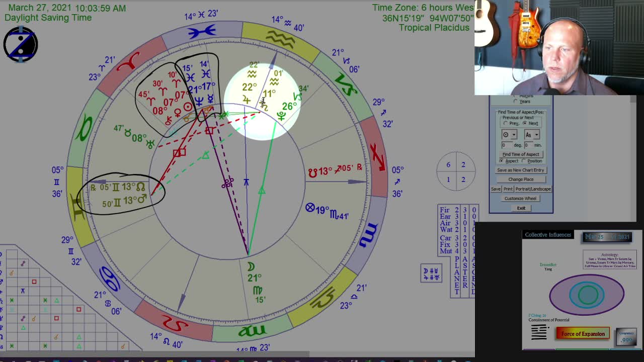
Task: Click the Pluto glyph in Capricorn
Action: coord(281,116)
